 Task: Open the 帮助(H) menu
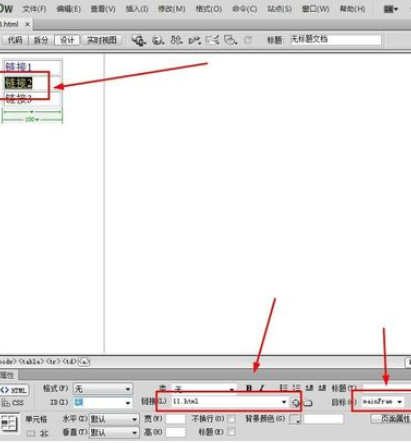(352, 9)
